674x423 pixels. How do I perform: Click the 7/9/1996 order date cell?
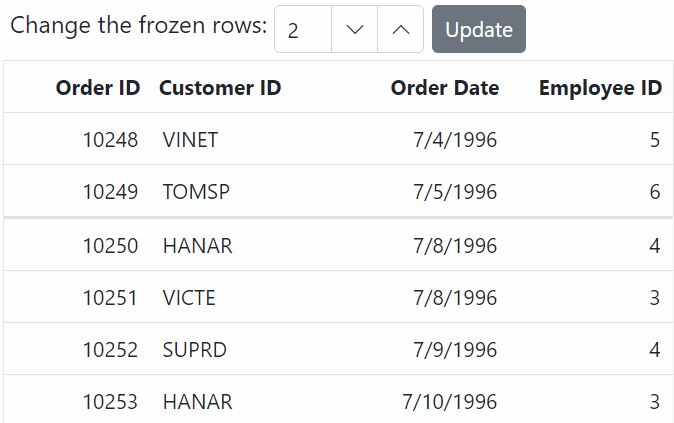tap(455, 350)
